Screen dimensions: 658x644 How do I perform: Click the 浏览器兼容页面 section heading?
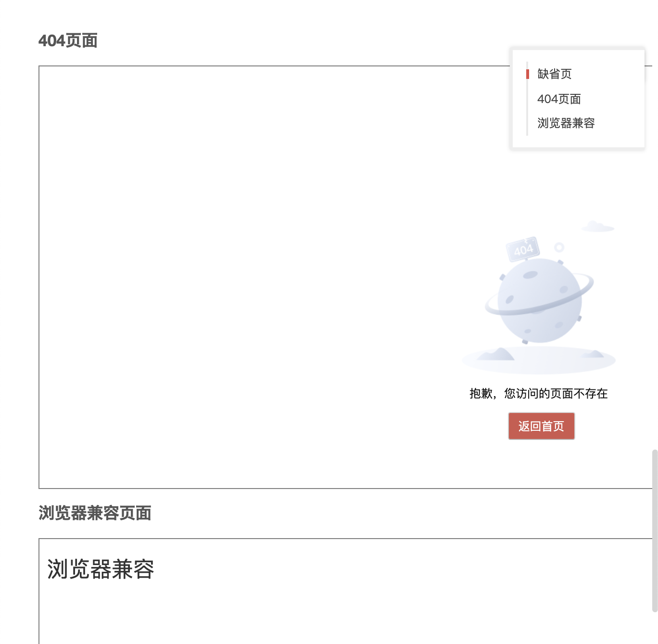(x=95, y=513)
